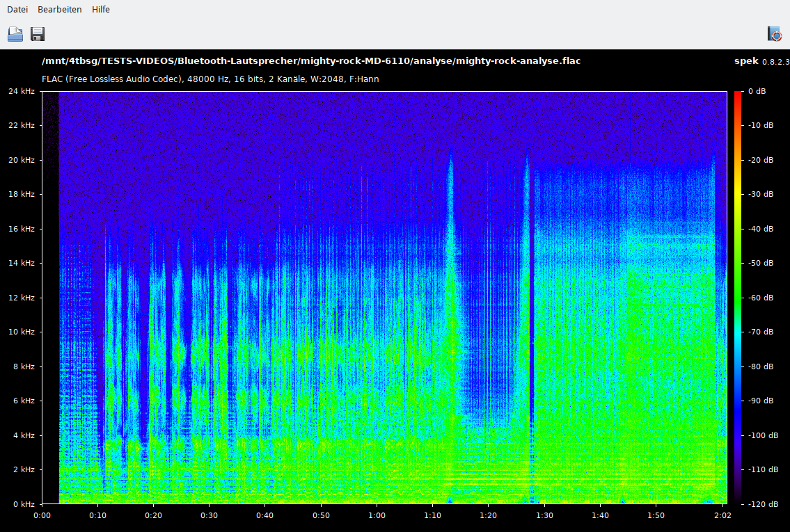Click the 20 kHz frequency label
The image size is (790, 532).
(x=22, y=160)
